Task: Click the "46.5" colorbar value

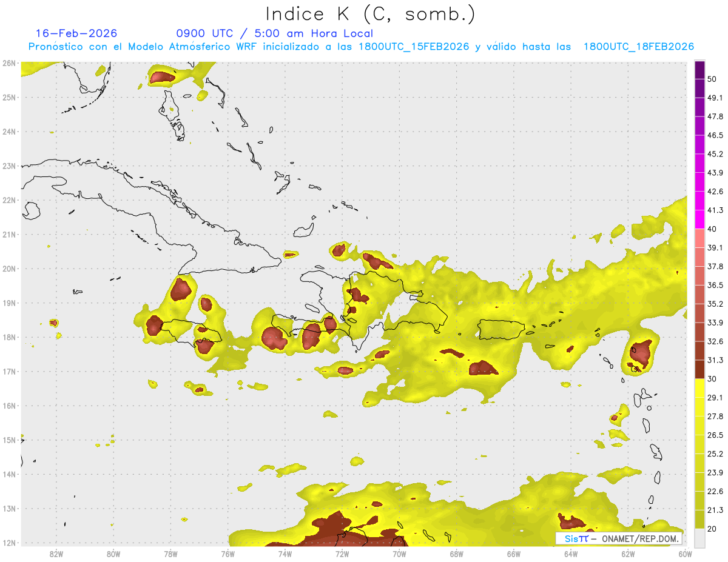Action: click(715, 135)
